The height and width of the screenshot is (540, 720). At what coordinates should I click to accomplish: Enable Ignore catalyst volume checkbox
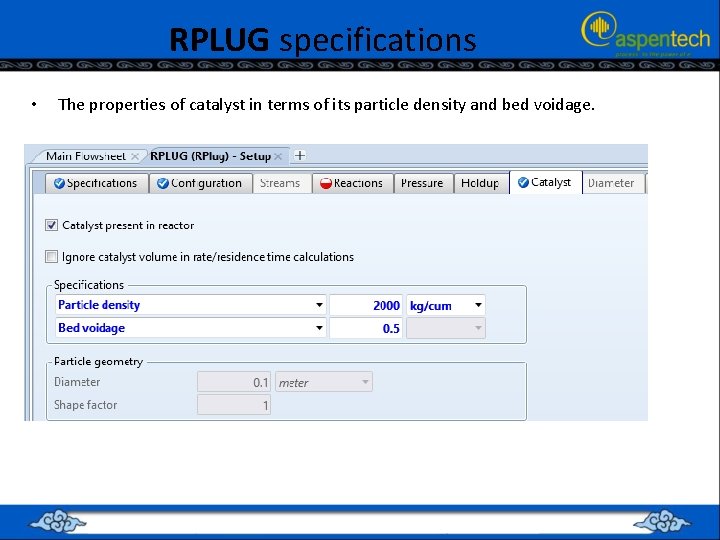point(51,257)
